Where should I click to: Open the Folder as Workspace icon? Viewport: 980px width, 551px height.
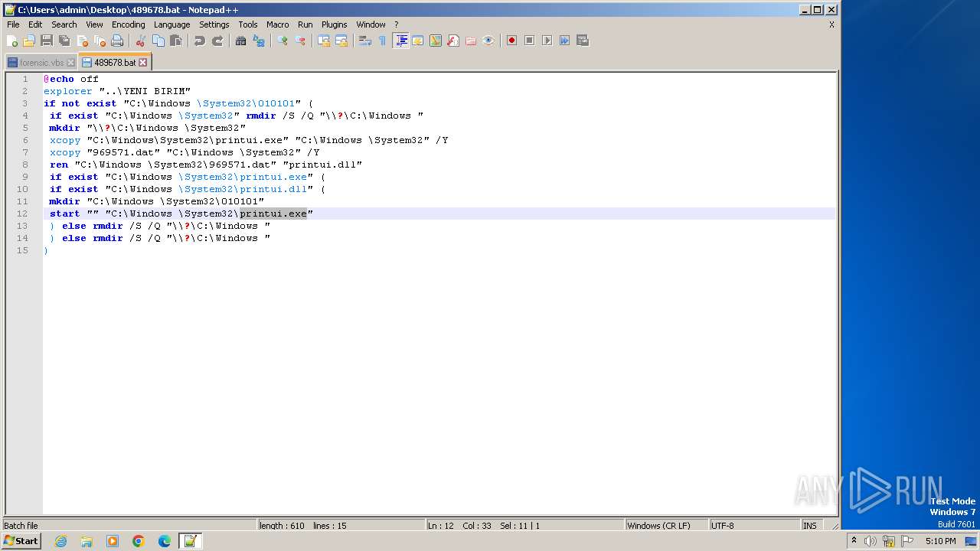click(471, 41)
